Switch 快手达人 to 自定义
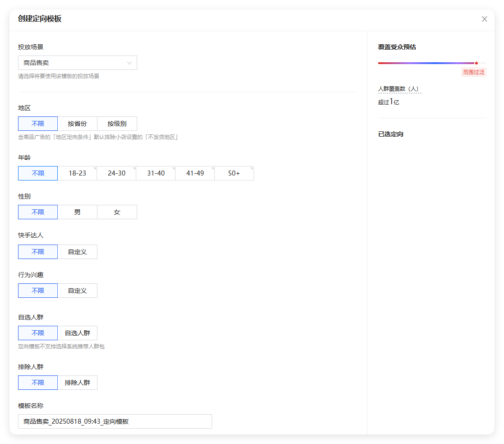 (x=77, y=251)
